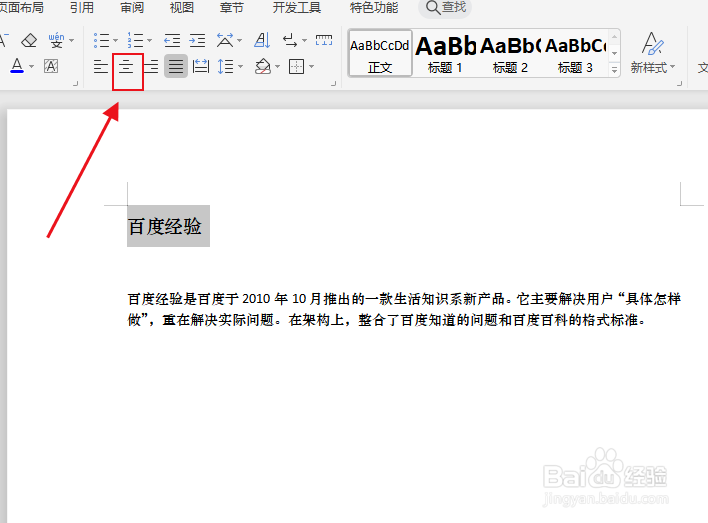Apply bullet list formatting
The image size is (708, 523).
click(x=102, y=40)
